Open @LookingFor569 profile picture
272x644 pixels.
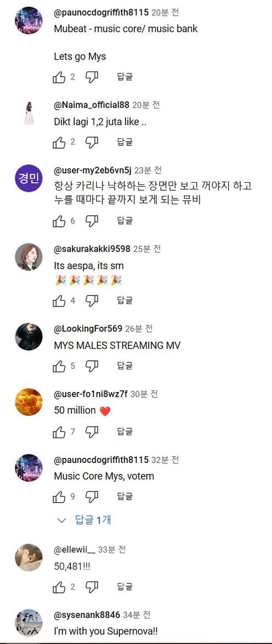pos(29,336)
